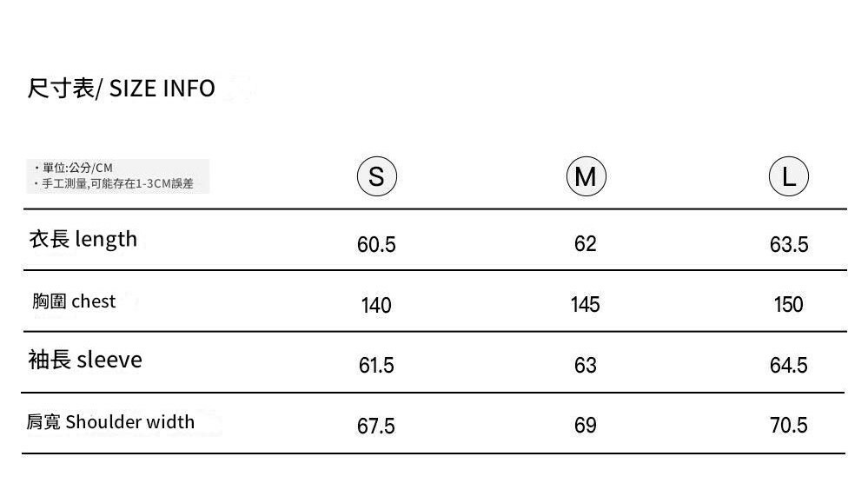This screenshot has height=483, width=868.
Task: Select the length row label
Action: 83,239
